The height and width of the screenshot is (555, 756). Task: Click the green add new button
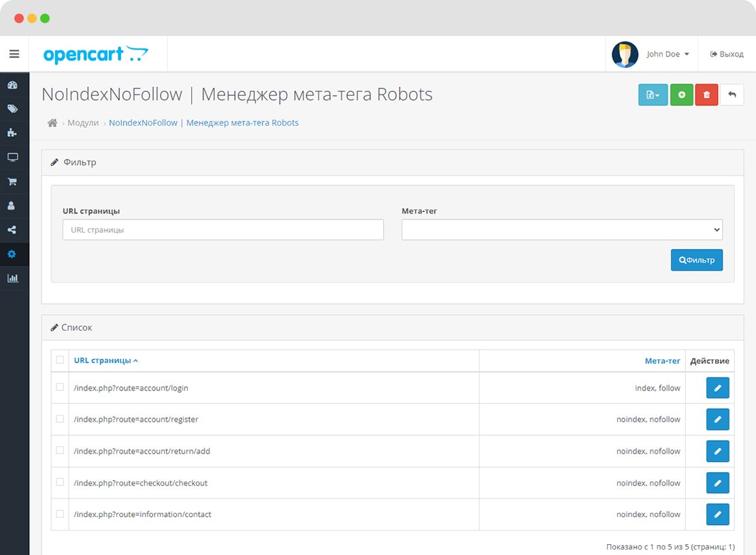pos(682,95)
